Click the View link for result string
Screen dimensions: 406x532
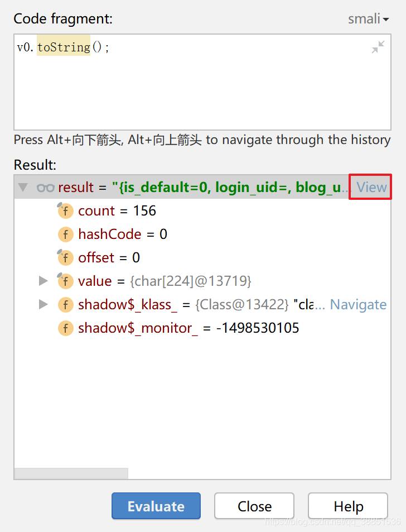371,188
